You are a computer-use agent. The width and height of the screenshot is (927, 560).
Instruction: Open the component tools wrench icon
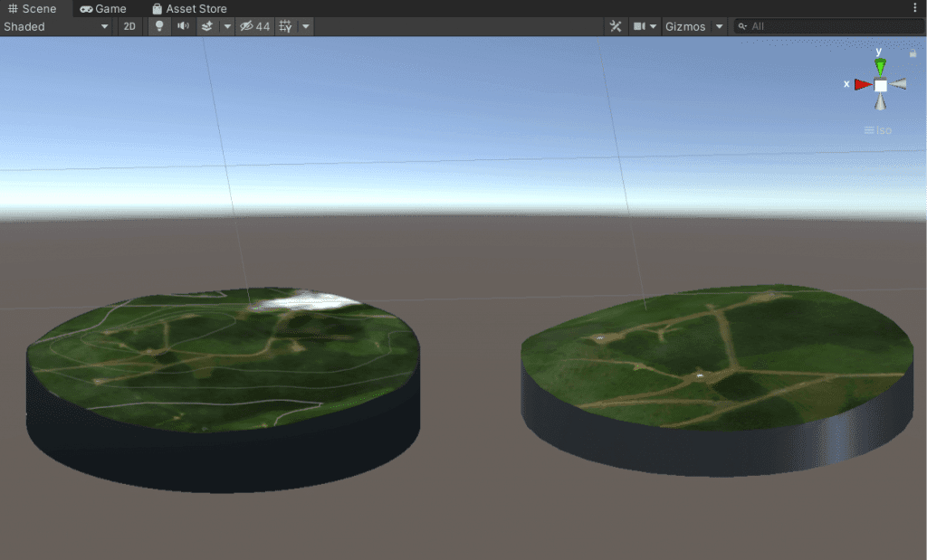615,26
